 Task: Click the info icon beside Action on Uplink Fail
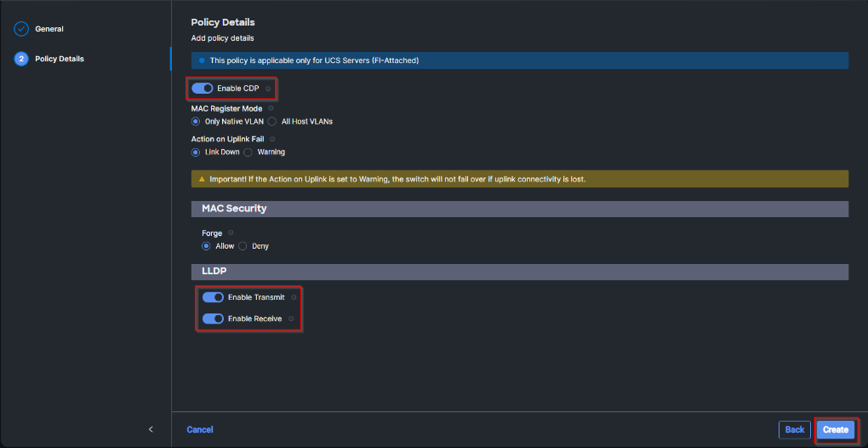click(x=272, y=139)
